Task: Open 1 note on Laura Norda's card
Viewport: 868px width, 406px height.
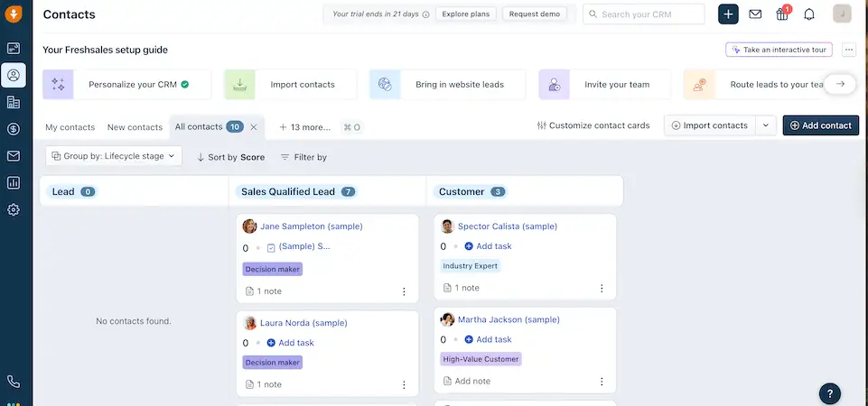Action: (x=264, y=384)
